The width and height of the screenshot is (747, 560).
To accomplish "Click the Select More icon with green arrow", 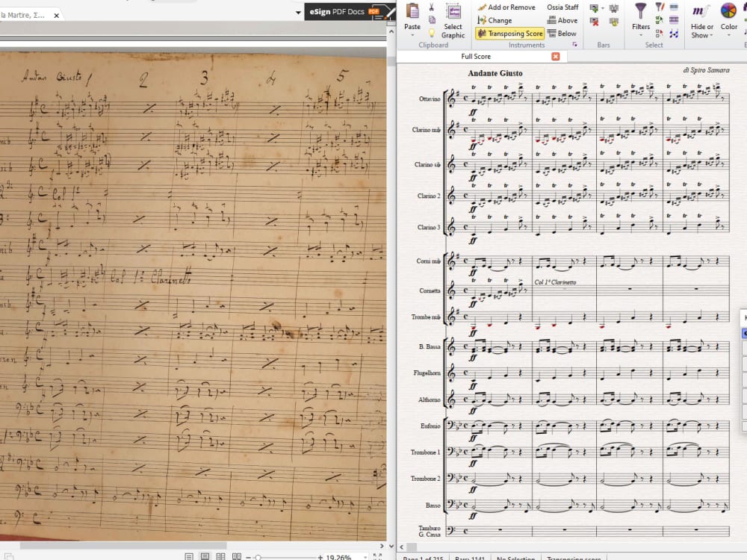I will (x=660, y=20).
